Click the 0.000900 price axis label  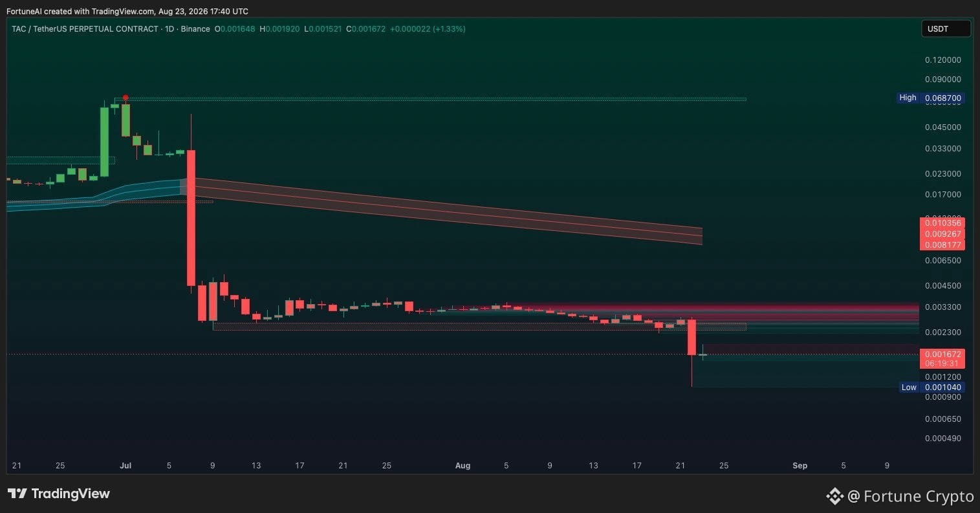[x=943, y=397]
